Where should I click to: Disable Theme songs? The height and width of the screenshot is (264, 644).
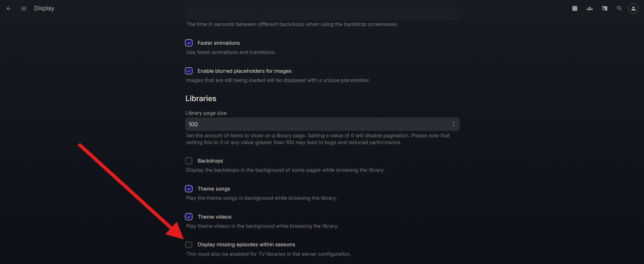click(189, 189)
